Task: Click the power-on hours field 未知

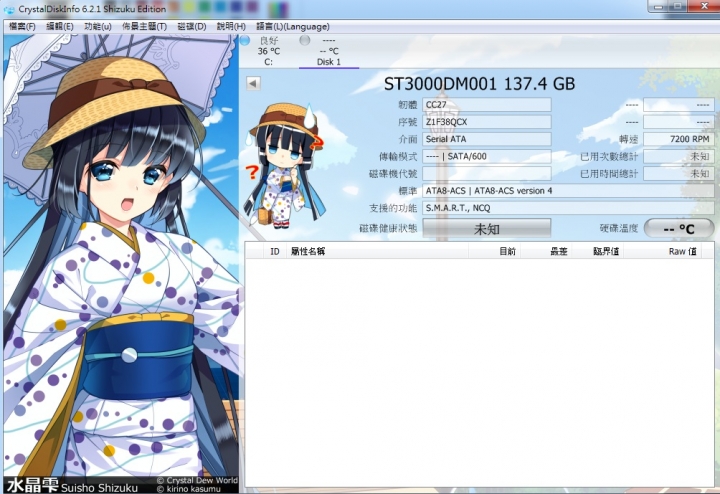Action: [679, 174]
